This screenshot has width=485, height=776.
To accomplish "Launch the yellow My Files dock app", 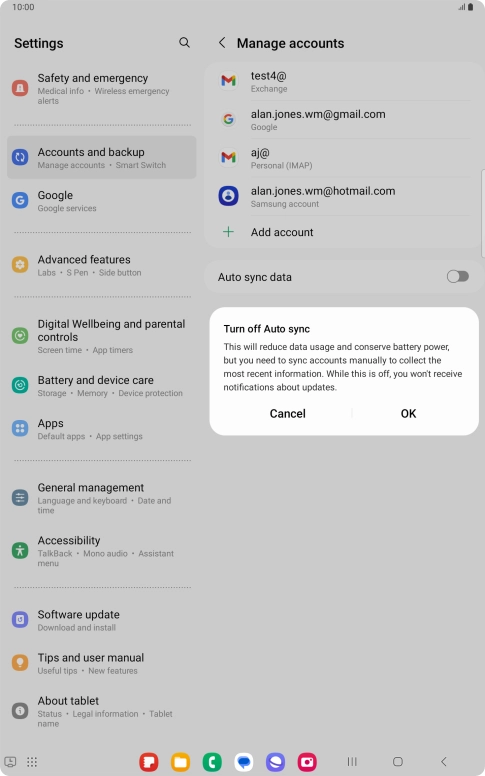I will [x=181, y=762].
